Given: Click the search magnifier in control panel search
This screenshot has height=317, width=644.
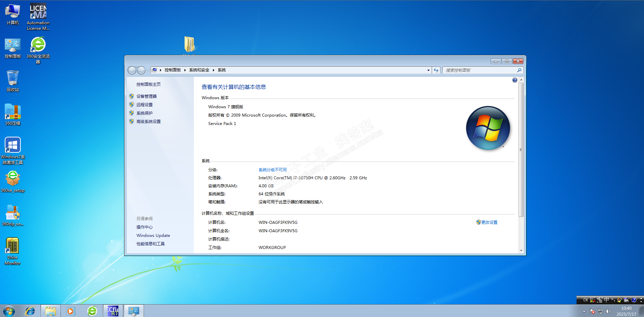Looking at the screenshot, I should 519,70.
